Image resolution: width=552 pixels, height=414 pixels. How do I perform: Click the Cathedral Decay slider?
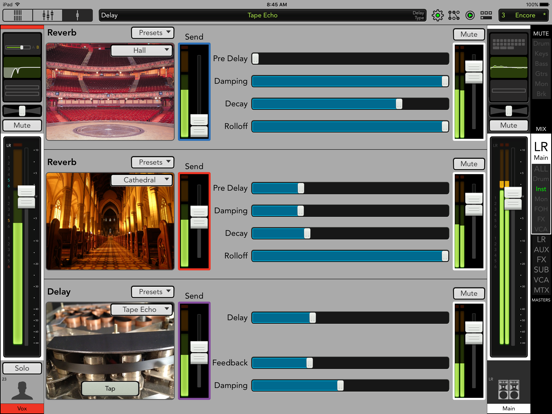point(350,233)
